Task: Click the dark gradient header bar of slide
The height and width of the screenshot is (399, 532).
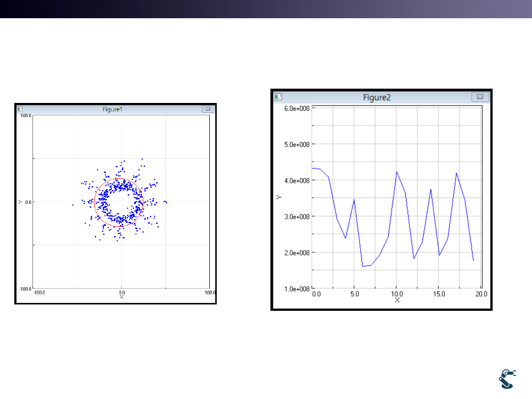Action: 266,9
